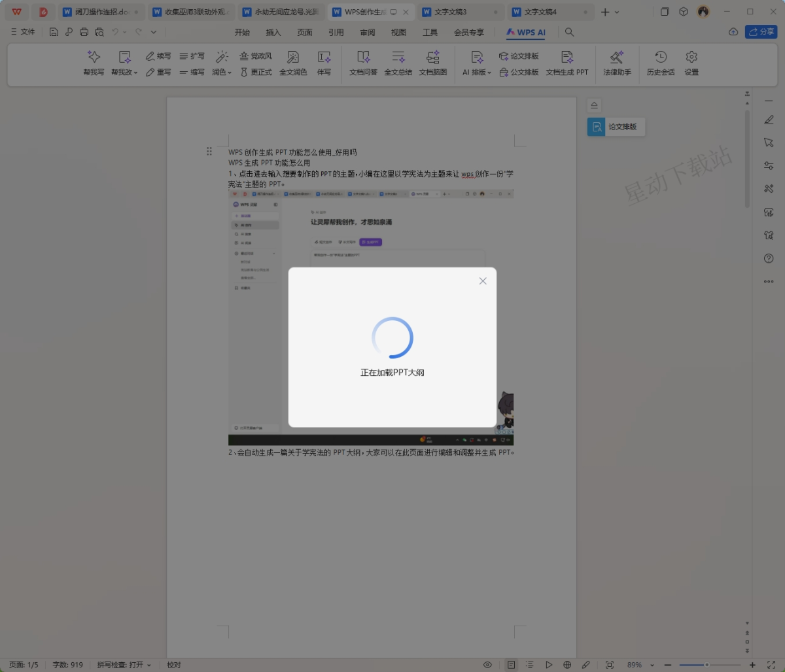The width and height of the screenshot is (785, 672).
Task: Click the 缩写 shorten-text tool
Action: click(192, 72)
